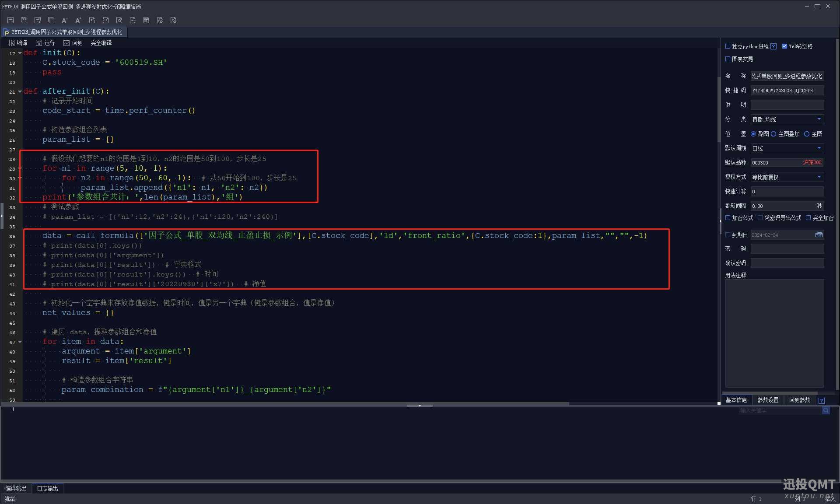Click the line 18 C.stock_code assignment
This screenshot has height=504, width=840.
105,63
